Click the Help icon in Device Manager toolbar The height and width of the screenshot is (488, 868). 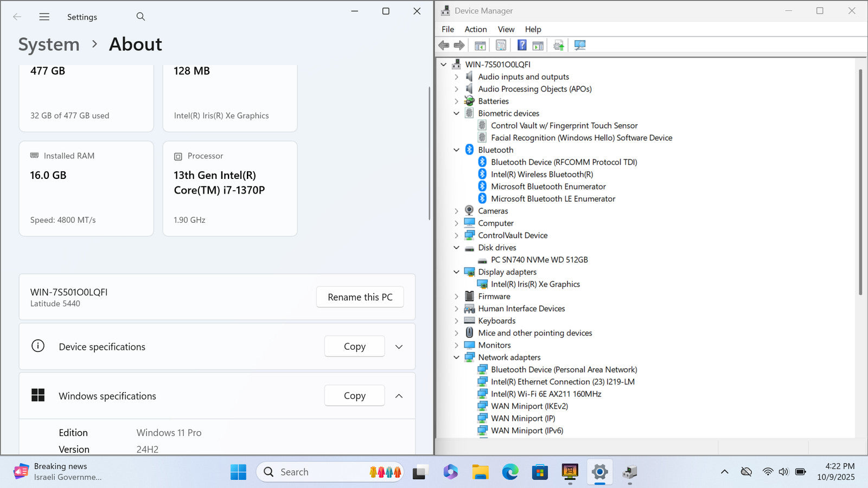pyautogui.click(x=521, y=46)
